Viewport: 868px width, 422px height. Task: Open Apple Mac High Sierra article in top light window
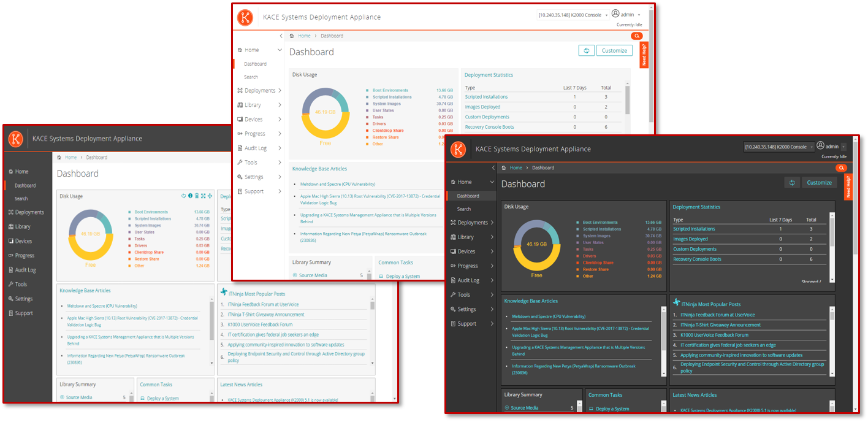pos(370,199)
